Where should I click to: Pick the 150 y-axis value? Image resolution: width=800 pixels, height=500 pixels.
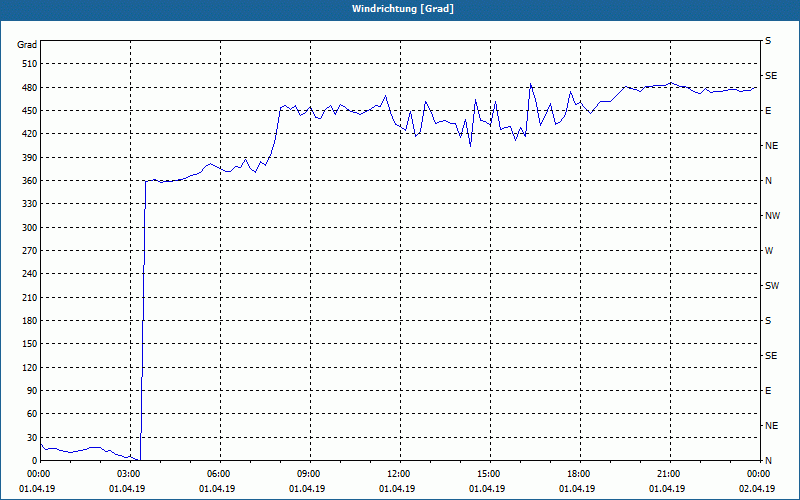click(x=31, y=344)
